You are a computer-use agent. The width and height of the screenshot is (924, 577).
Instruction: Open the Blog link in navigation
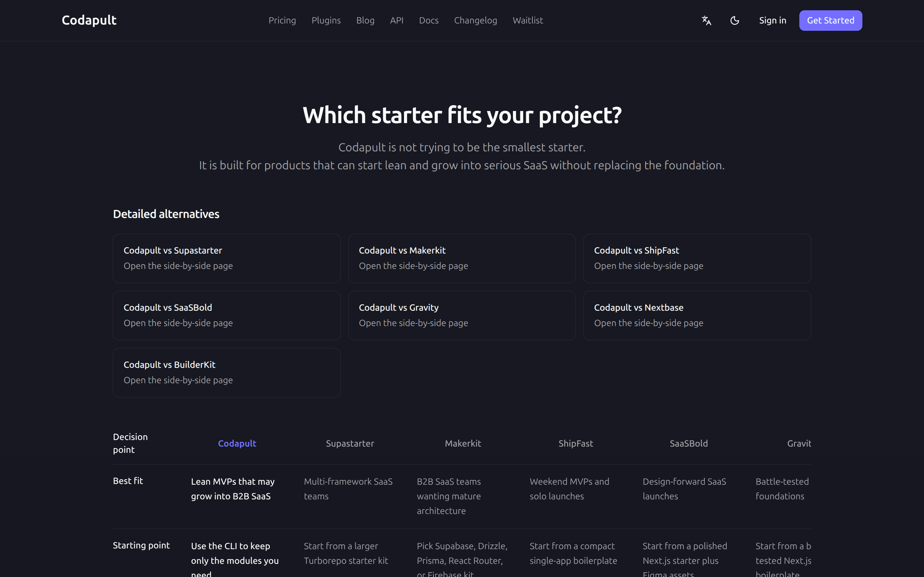[366, 21]
